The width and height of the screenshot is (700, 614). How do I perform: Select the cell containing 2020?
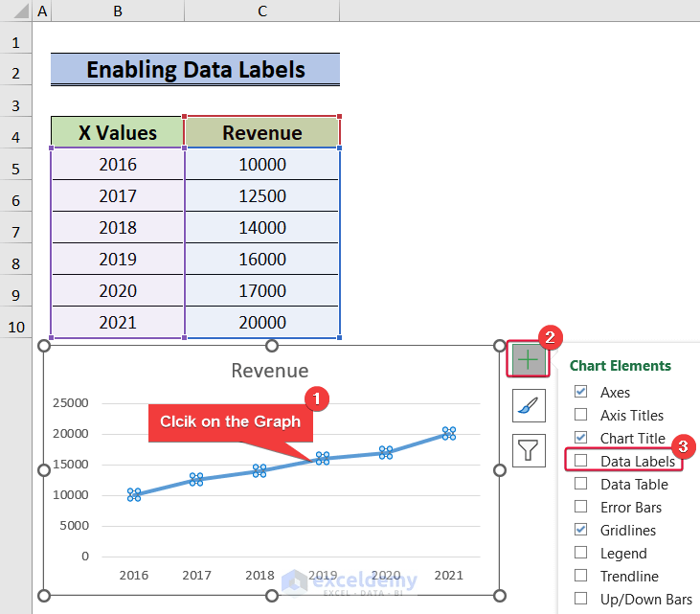coord(118,290)
